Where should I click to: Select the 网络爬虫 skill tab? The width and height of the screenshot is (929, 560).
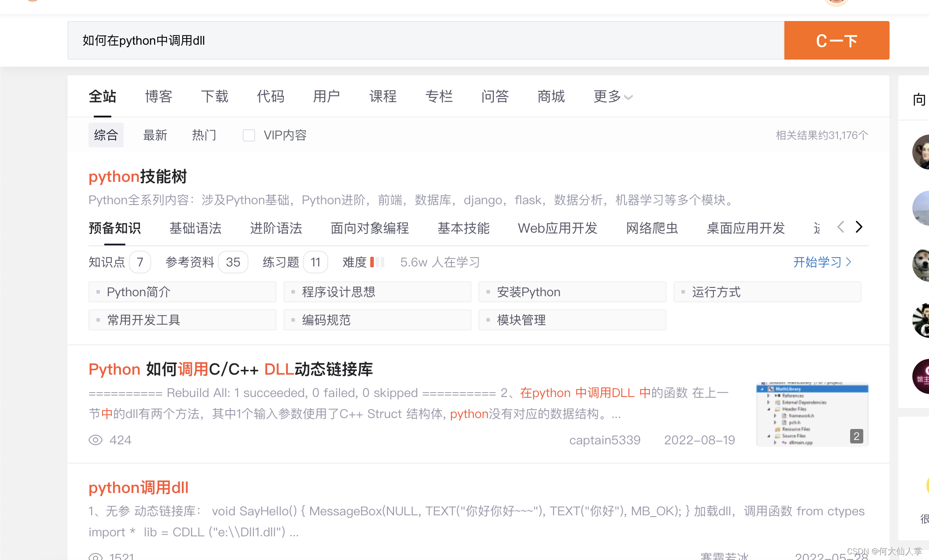point(652,228)
